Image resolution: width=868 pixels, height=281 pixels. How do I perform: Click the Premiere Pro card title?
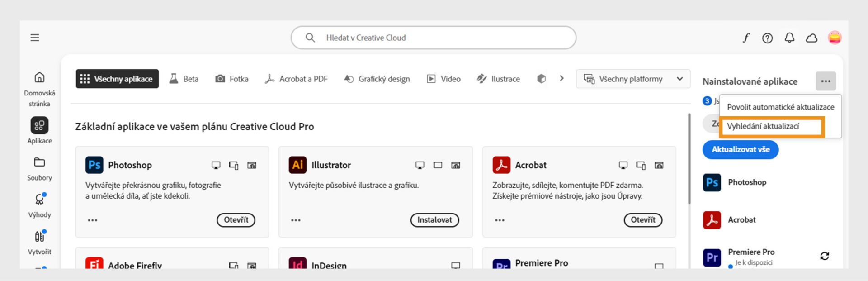pyautogui.click(x=542, y=263)
